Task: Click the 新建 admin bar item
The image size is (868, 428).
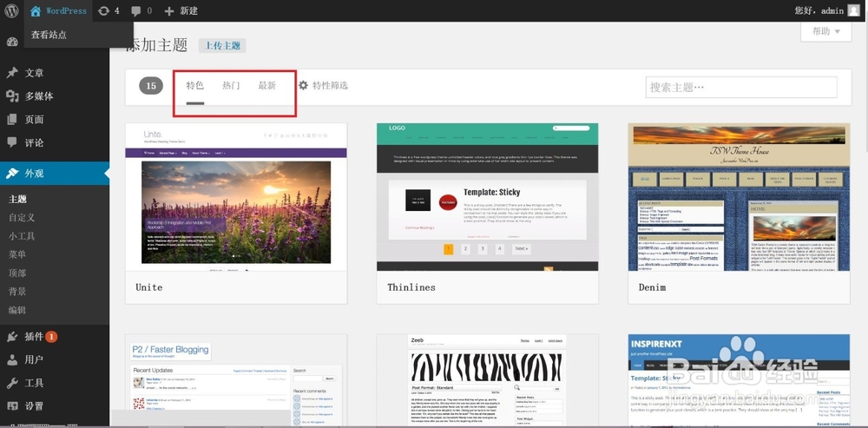Action: pyautogui.click(x=188, y=11)
